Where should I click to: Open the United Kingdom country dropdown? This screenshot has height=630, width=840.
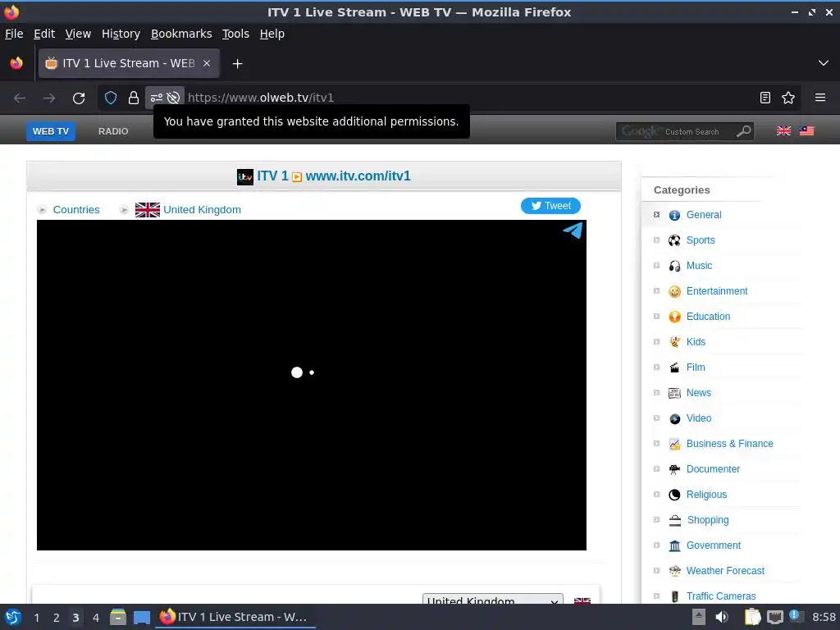493,599
